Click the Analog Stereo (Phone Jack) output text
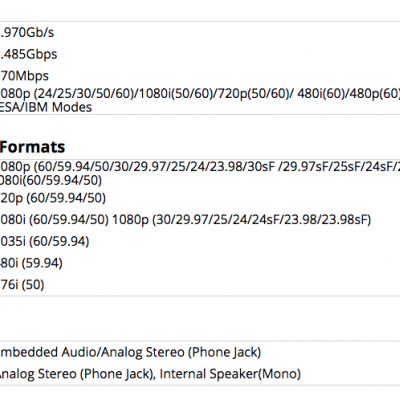 tap(76, 374)
